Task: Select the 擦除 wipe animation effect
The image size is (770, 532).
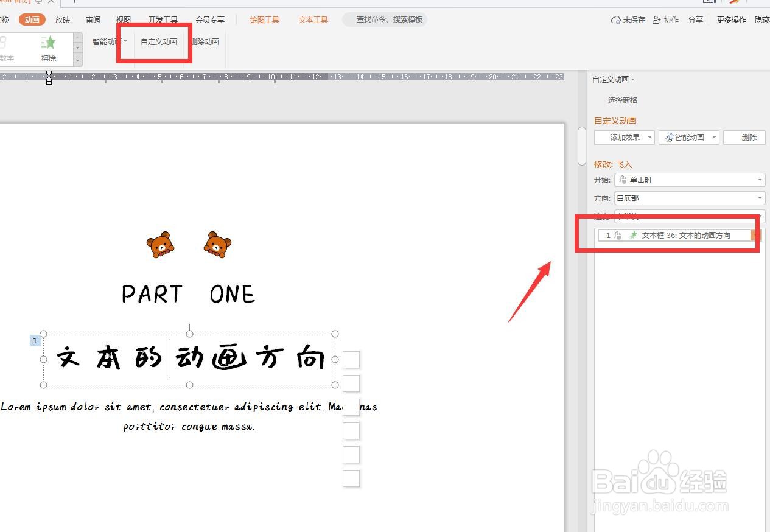Action: coord(48,49)
